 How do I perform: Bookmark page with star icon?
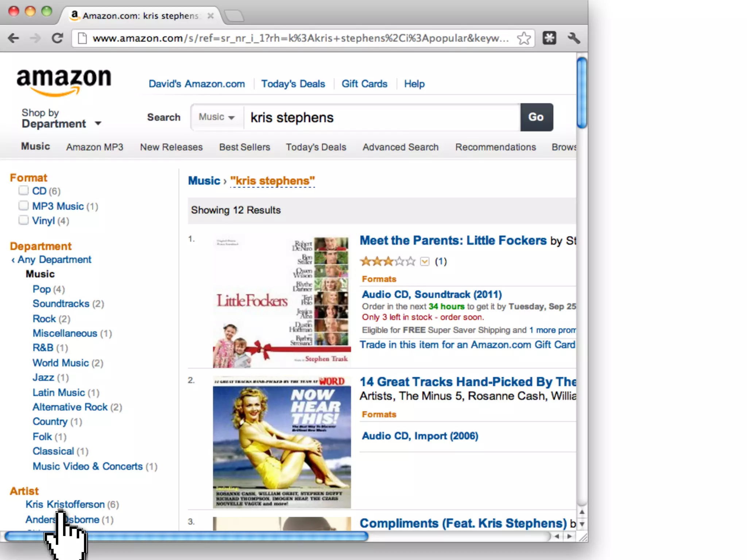(524, 38)
